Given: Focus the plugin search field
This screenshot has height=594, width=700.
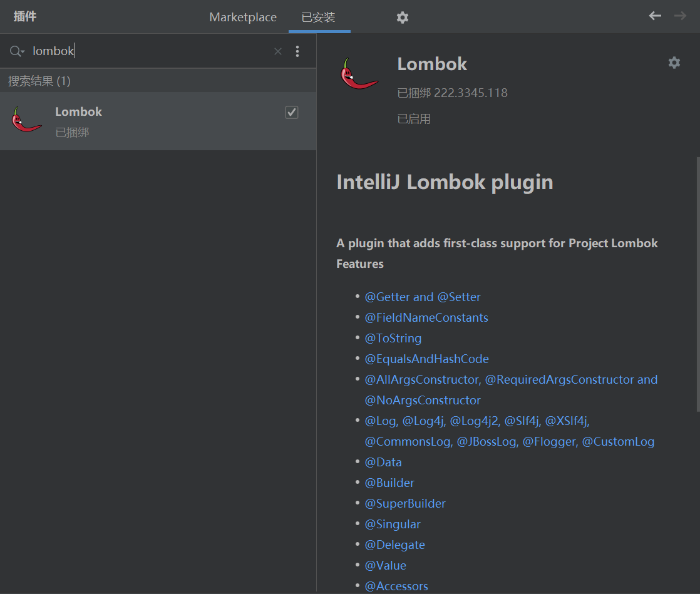Looking at the screenshot, I should pos(150,51).
